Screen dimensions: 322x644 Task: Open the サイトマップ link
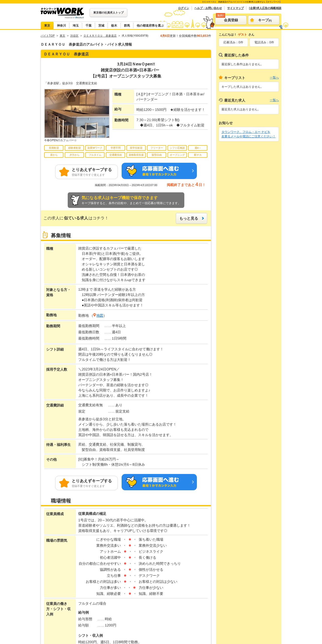click(x=235, y=8)
